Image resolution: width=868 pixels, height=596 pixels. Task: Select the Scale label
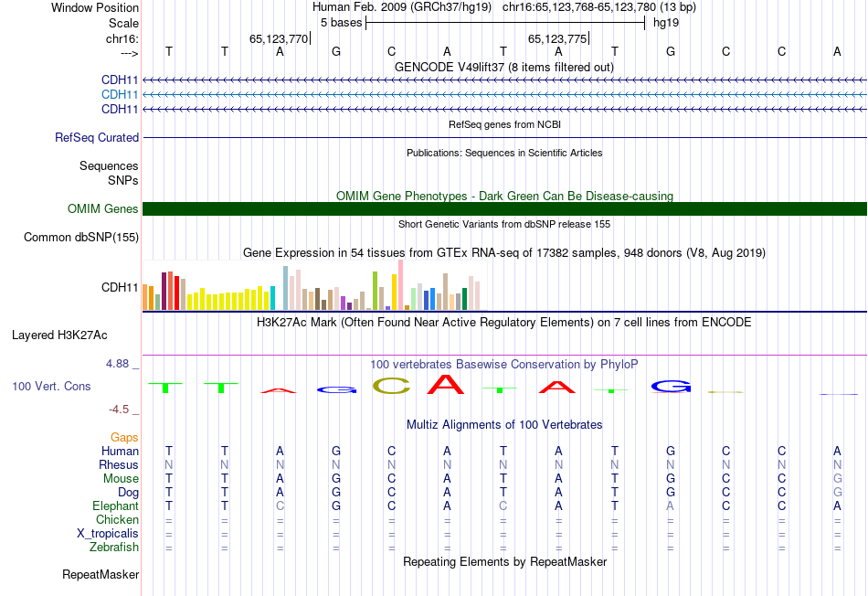tap(123, 23)
